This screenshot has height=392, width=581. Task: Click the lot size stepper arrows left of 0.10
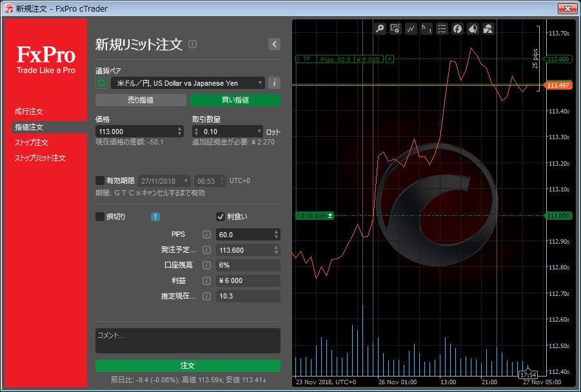(197, 131)
